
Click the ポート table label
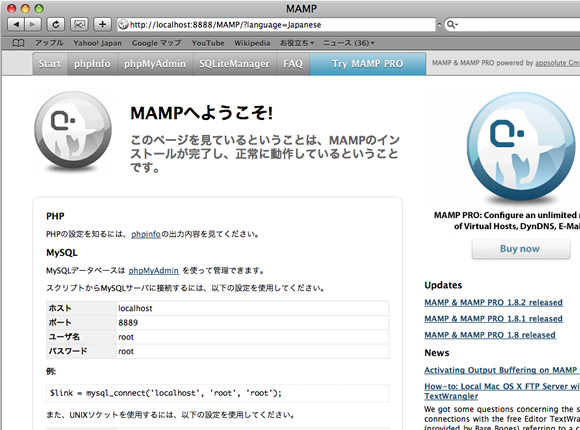(60, 323)
